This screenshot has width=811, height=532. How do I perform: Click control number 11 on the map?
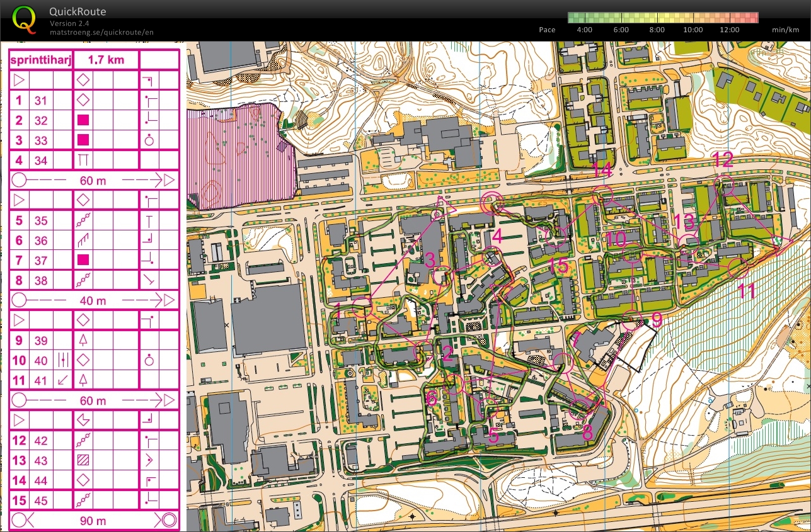[746, 291]
